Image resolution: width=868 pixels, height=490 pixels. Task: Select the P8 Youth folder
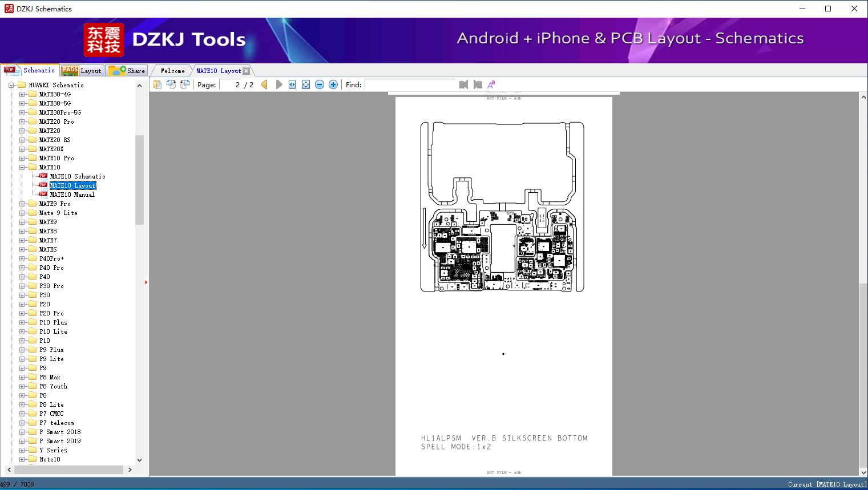(x=53, y=386)
